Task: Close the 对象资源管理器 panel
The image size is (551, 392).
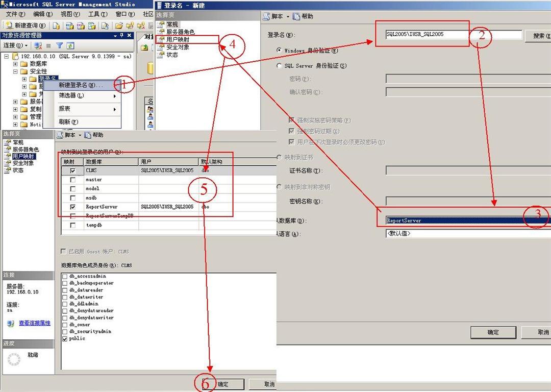Action: [x=129, y=36]
